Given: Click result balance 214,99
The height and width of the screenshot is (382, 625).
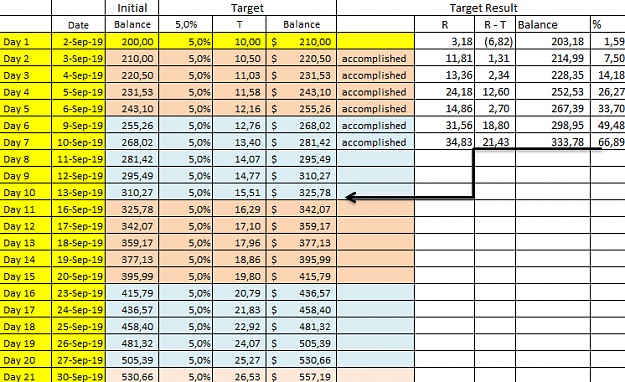Looking at the screenshot, I should pos(552,58).
